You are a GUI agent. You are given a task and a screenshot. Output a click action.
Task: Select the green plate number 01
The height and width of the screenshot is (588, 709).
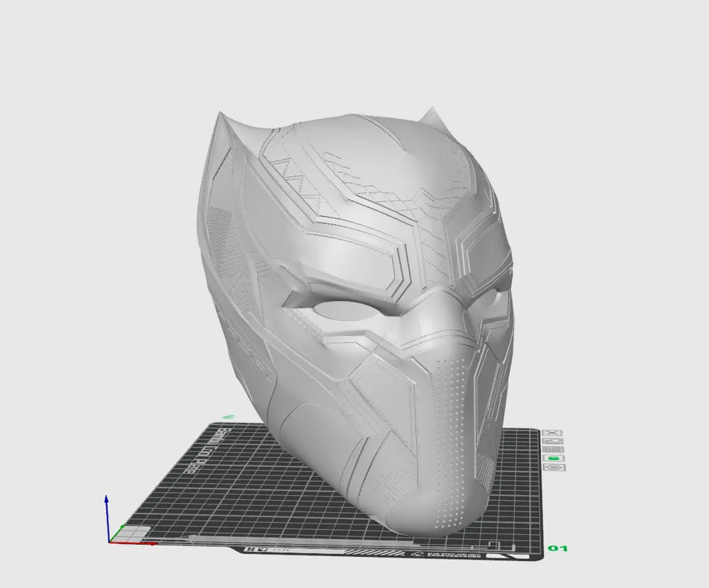[558, 548]
